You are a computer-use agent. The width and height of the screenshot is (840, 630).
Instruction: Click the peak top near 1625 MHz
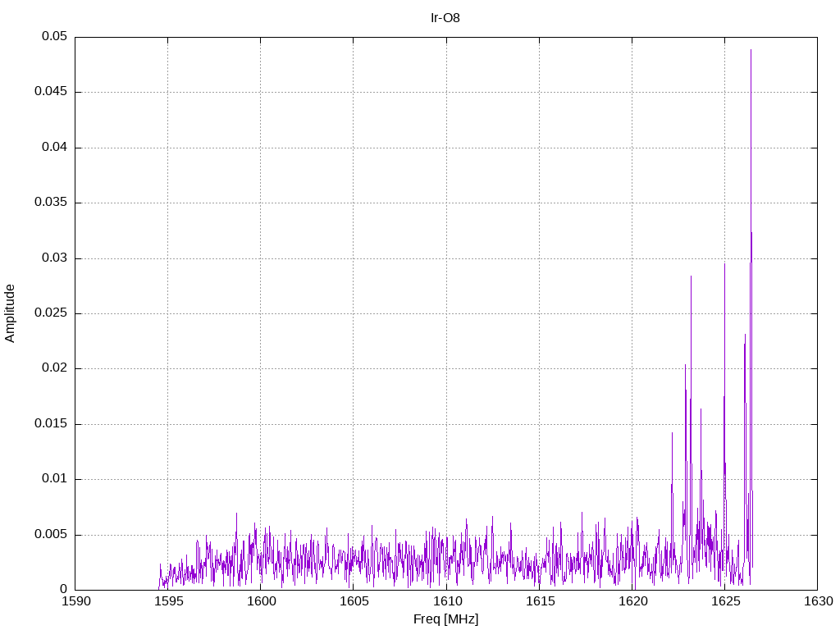(724, 264)
